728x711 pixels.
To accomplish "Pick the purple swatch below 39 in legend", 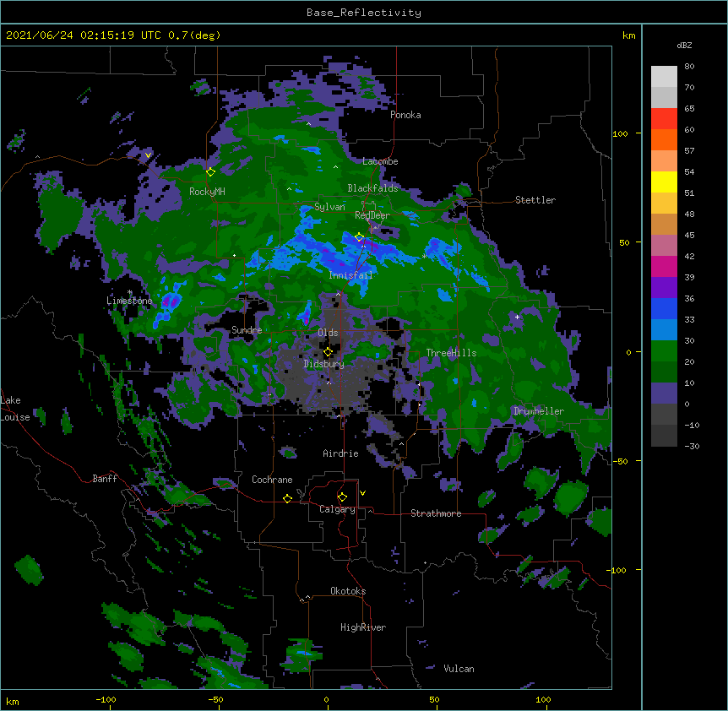I will 664,288.
